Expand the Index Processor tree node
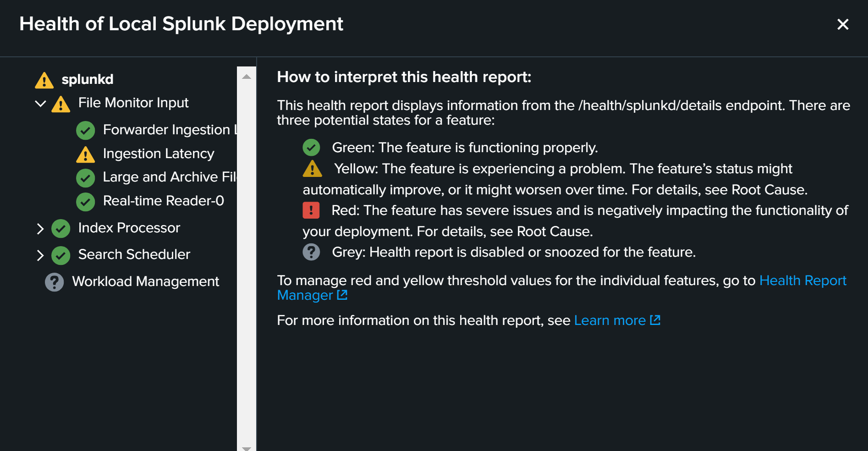The height and width of the screenshot is (451, 868). (x=40, y=228)
